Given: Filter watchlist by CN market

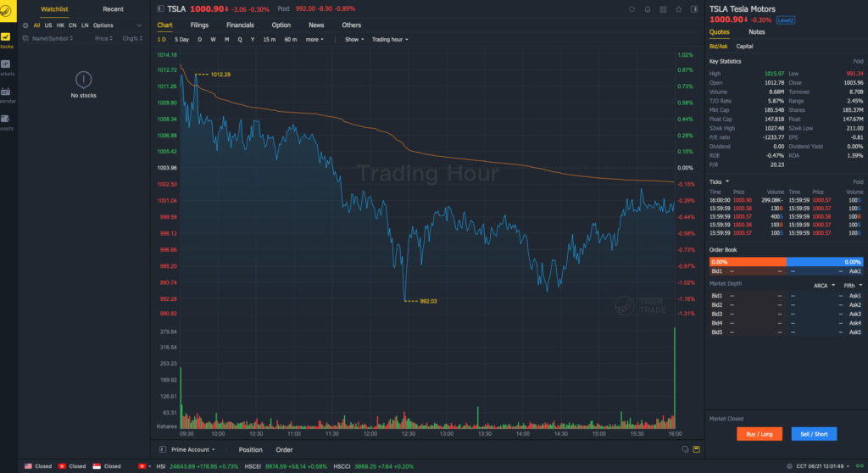Looking at the screenshot, I should [73, 25].
